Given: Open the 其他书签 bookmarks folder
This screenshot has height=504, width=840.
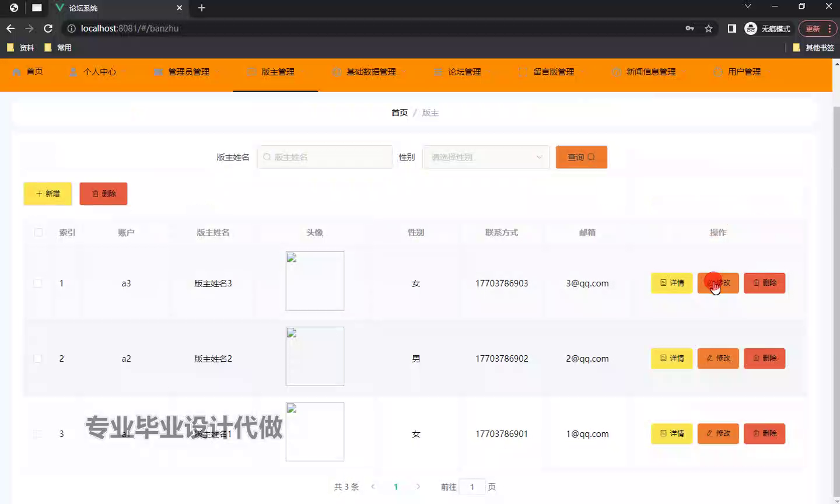Looking at the screenshot, I should [x=813, y=47].
